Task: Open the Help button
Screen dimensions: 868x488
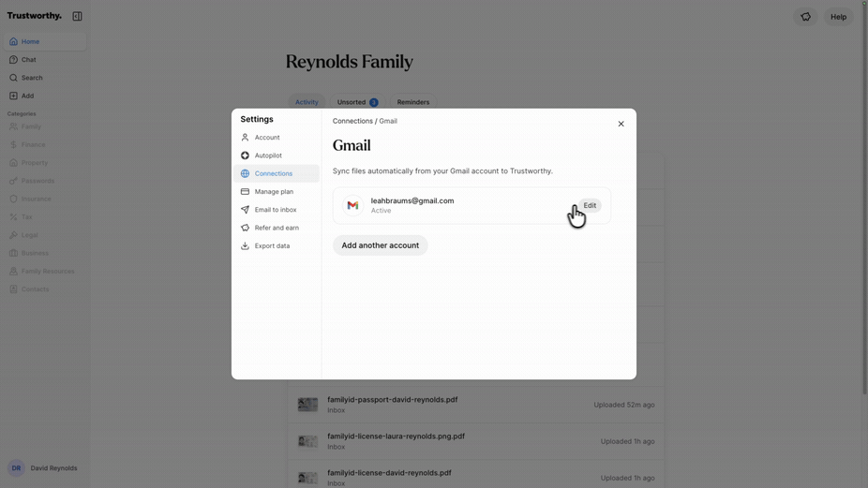Action: [x=838, y=17]
